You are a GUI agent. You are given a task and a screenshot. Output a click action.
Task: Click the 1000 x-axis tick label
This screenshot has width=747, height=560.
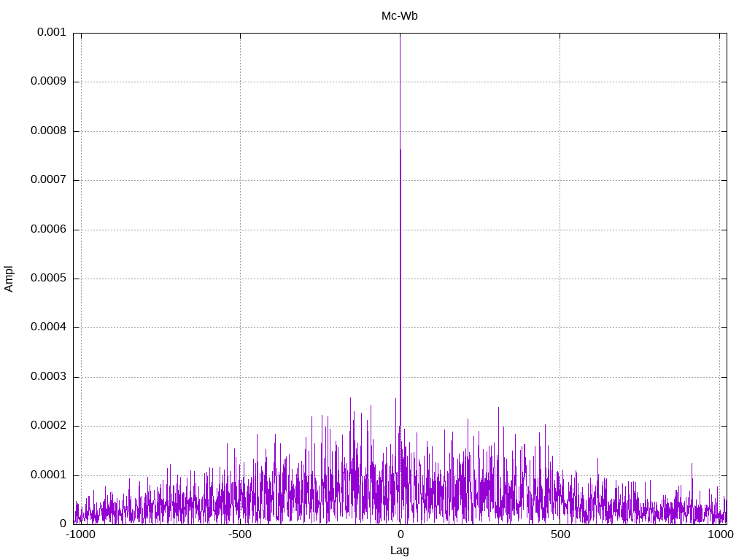click(x=720, y=535)
